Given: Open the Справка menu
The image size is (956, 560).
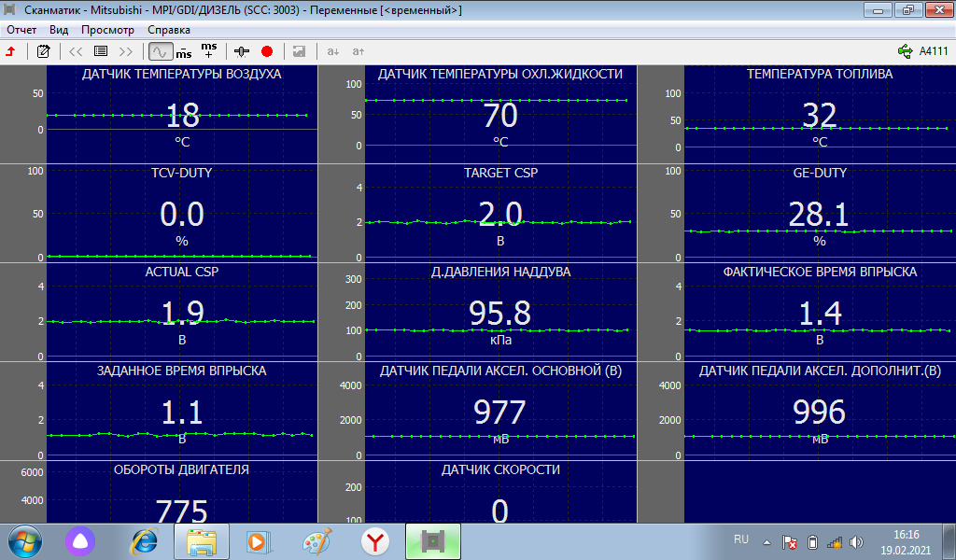Looking at the screenshot, I should click(x=169, y=30).
